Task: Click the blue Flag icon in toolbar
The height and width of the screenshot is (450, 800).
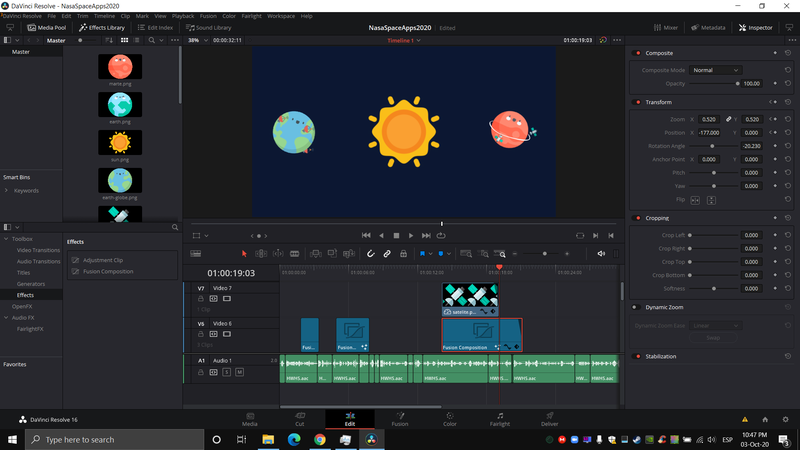Action: pos(422,254)
